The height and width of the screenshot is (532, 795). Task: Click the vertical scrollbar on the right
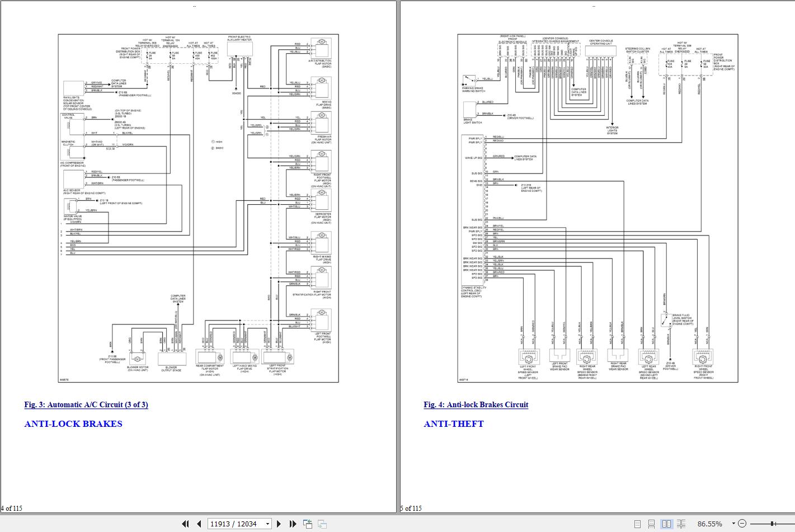point(791,257)
